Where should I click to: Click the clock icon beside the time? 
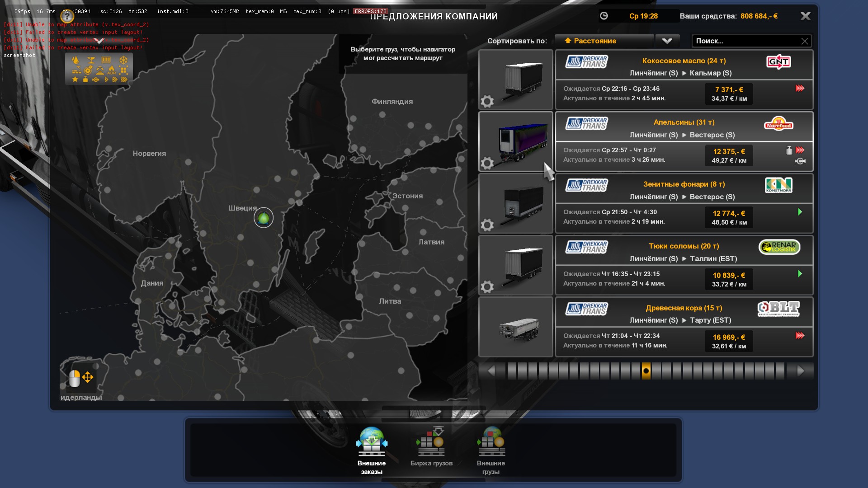coord(604,16)
